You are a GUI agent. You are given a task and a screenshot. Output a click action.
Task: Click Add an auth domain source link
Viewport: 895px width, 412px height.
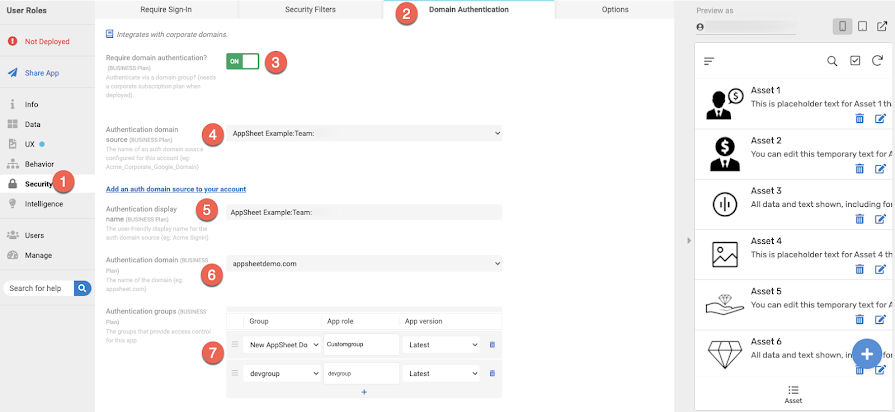click(176, 189)
